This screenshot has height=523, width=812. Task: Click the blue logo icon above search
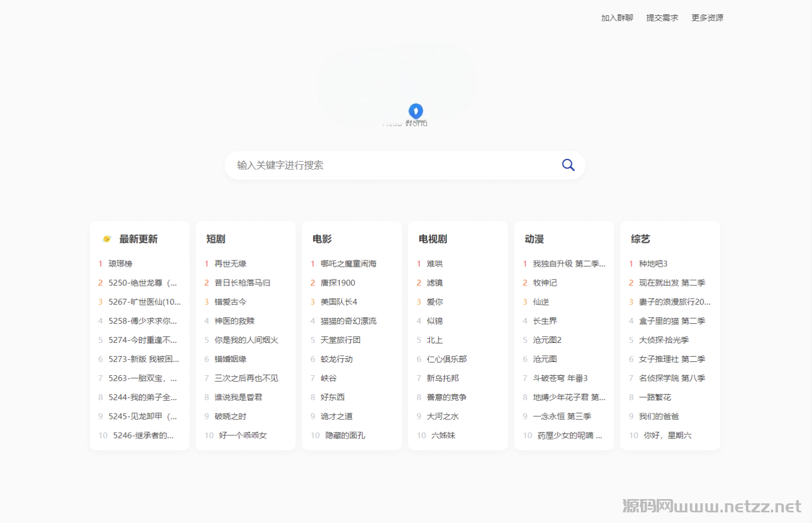point(416,111)
